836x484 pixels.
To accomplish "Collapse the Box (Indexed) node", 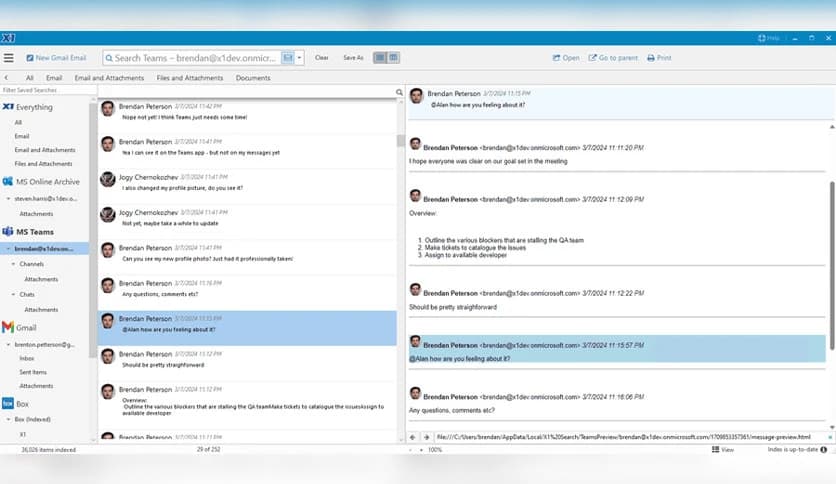I will coord(9,420).
